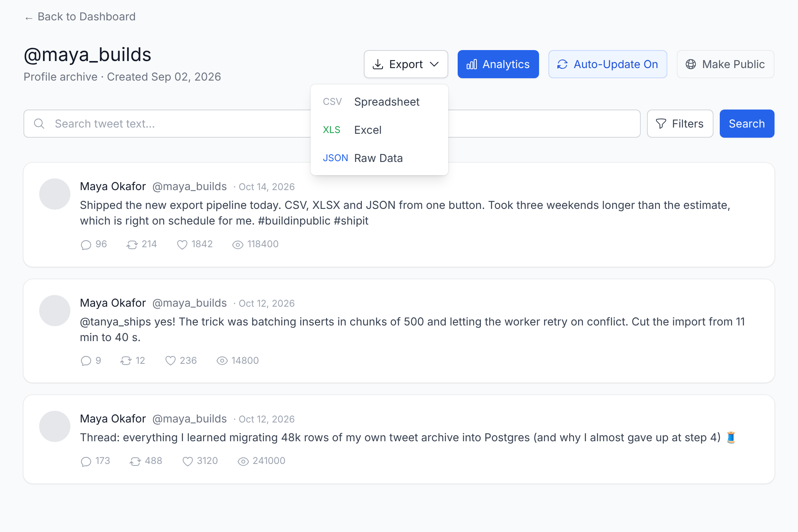
Task: Click the reply icon with 173 replies
Action: click(86, 462)
